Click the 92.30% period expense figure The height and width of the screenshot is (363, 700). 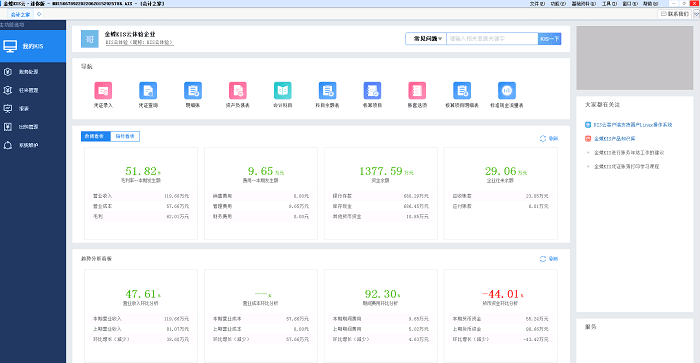(382, 294)
